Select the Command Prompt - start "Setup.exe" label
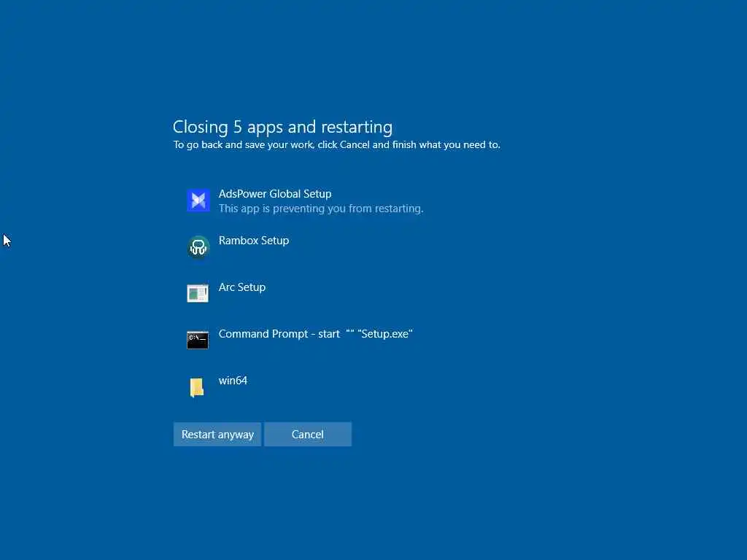 point(315,334)
